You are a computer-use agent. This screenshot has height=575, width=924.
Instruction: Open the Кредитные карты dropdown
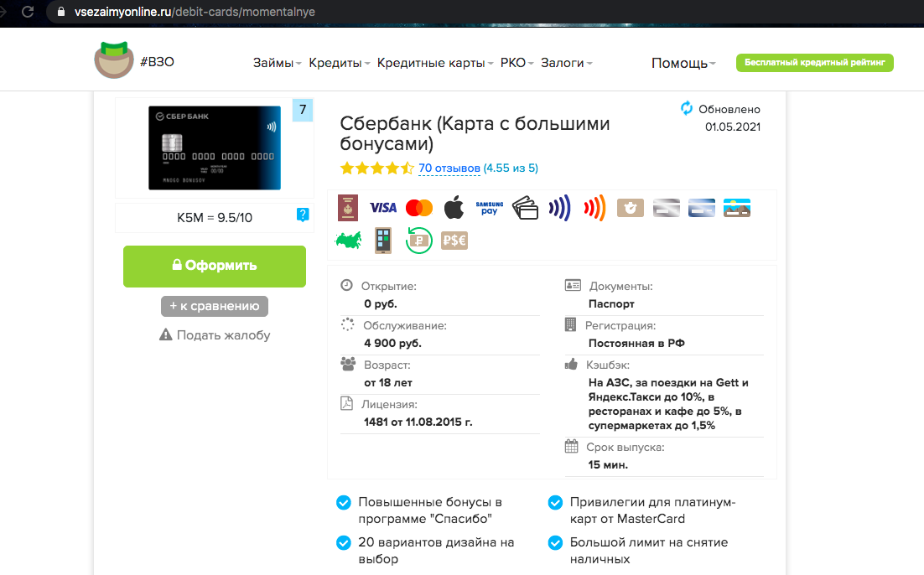pos(435,63)
